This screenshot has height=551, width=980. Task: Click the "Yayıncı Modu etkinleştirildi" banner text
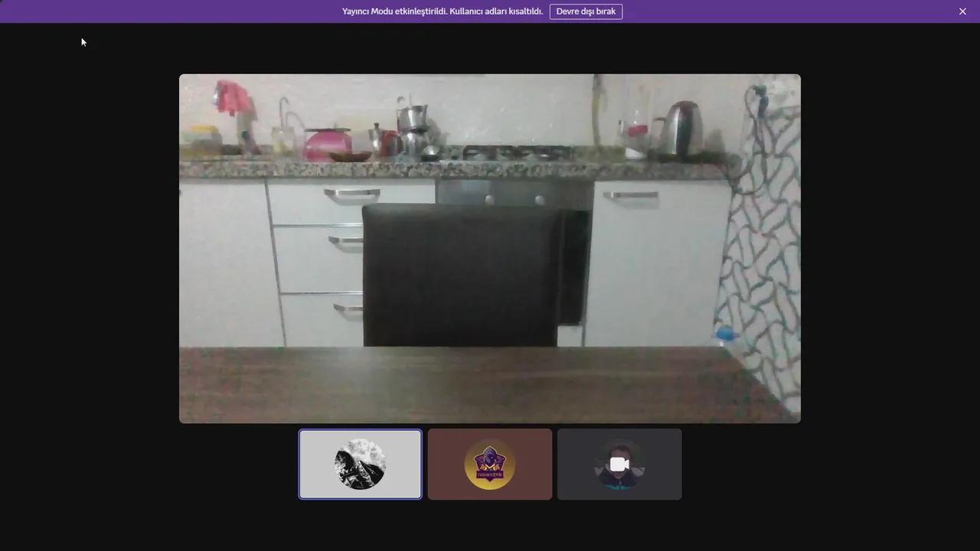(x=443, y=11)
